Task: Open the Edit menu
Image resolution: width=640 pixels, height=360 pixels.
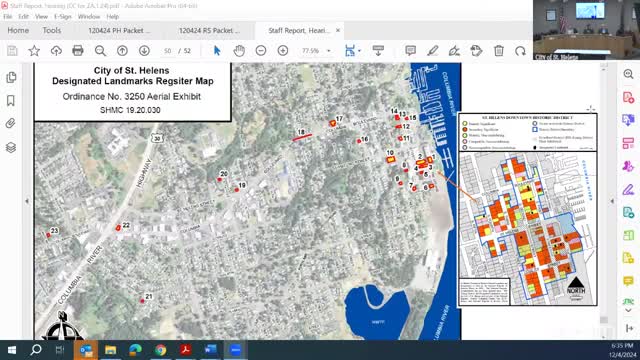Action: pyautogui.click(x=23, y=17)
